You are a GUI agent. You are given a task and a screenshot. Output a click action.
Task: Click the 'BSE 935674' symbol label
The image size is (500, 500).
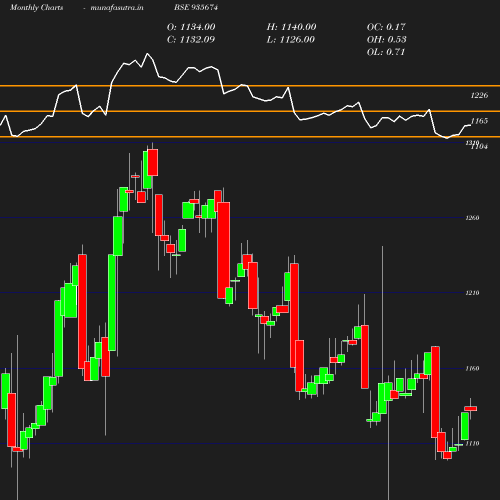pyautogui.click(x=196, y=7)
